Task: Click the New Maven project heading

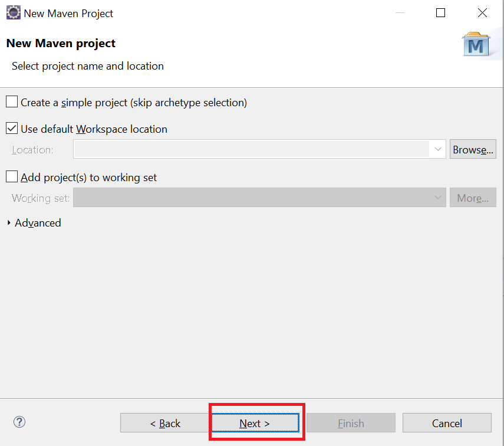Action: point(61,43)
